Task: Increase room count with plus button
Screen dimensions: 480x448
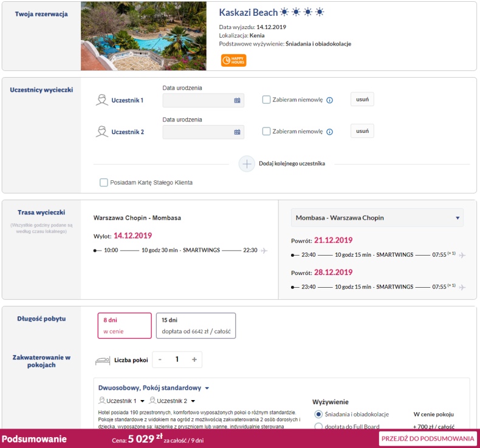Action: point(194,359)
